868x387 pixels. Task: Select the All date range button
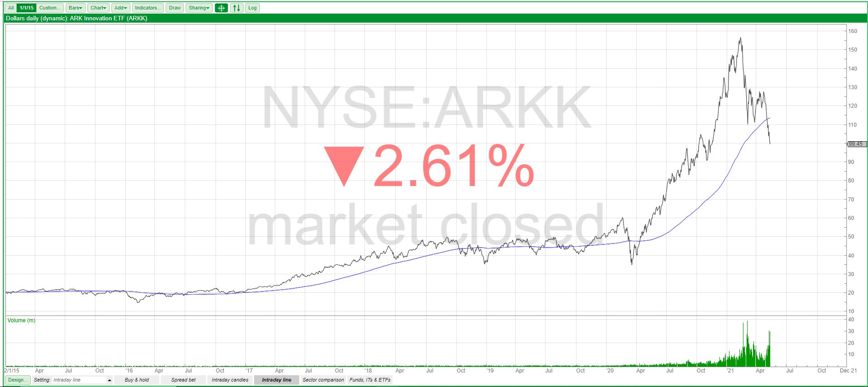(x=11, y=8)
